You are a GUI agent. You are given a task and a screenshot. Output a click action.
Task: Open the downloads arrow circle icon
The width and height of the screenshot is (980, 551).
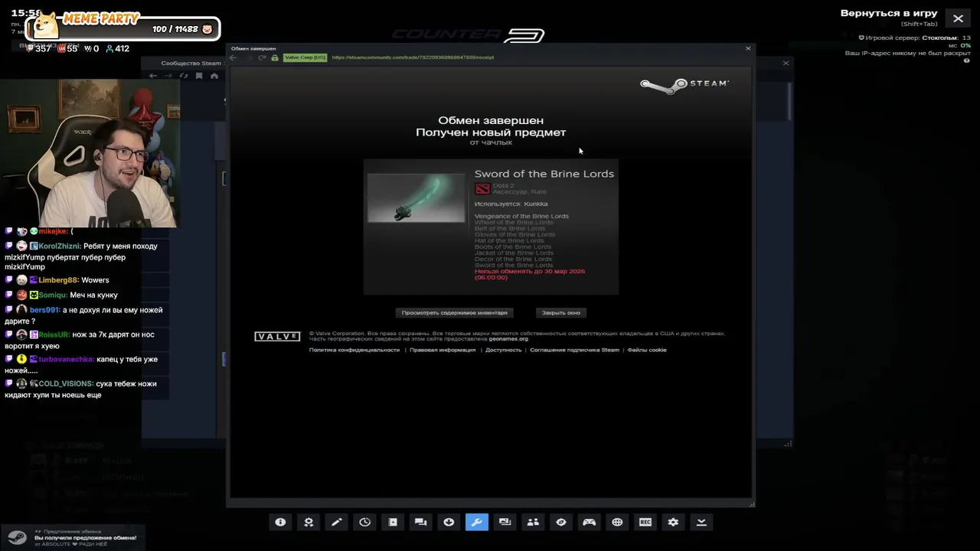449,522
